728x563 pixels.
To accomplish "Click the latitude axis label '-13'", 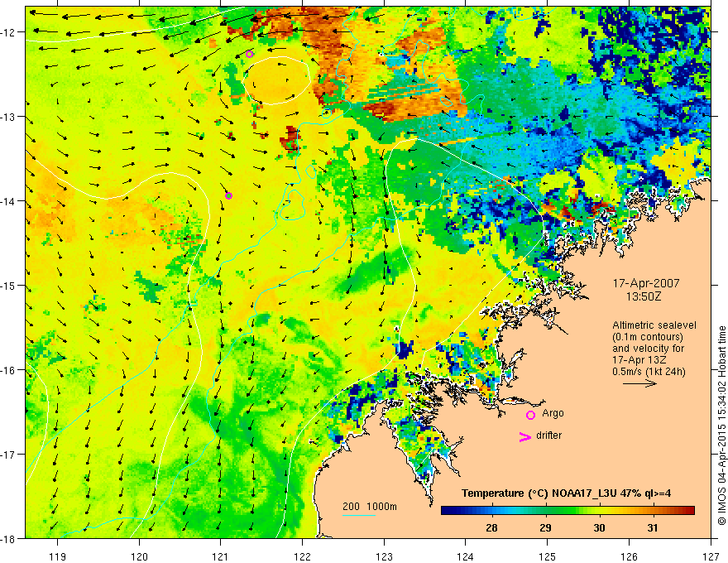I will [8, 117].
